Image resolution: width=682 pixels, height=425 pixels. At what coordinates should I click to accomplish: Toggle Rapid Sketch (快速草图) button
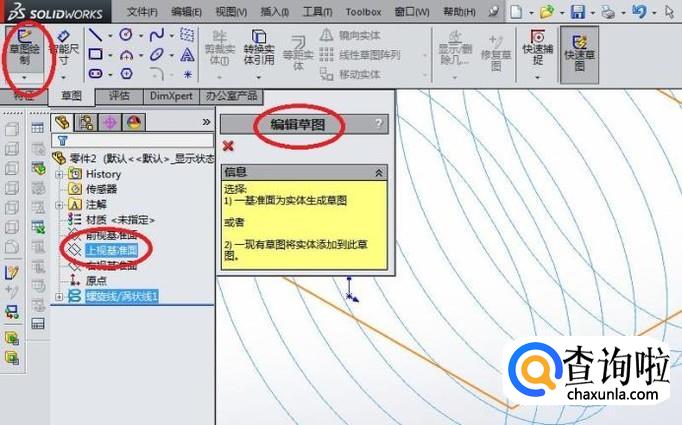point(579,54)
